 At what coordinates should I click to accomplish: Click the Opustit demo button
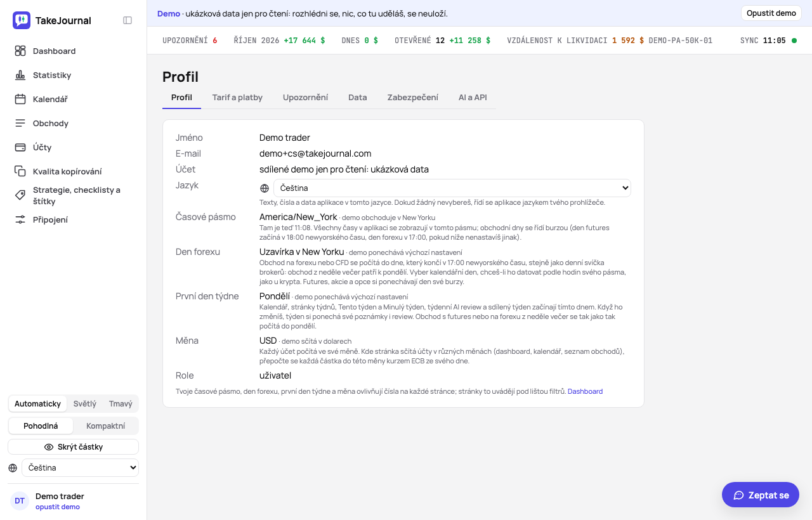(771, 13)
